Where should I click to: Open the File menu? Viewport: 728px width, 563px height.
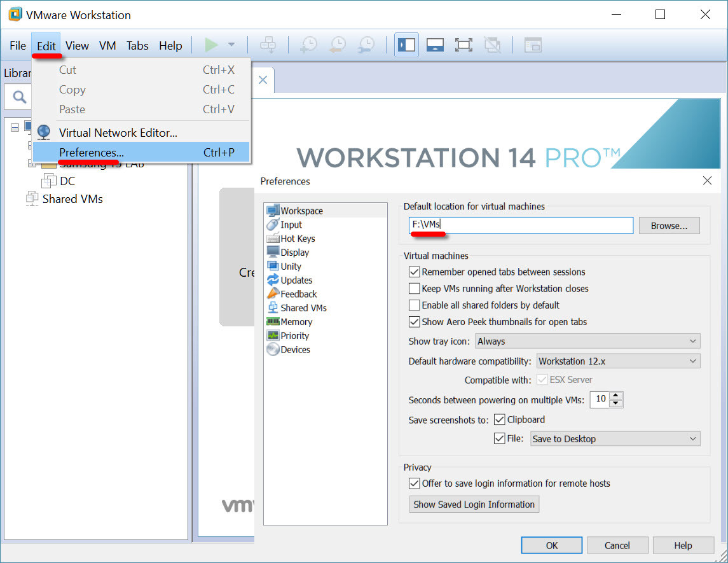click(18, 46)
